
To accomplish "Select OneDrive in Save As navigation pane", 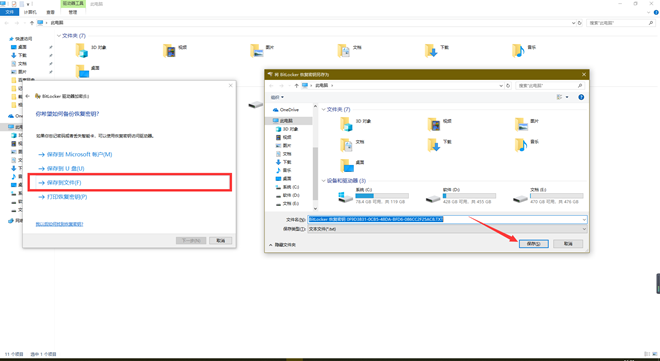I will (x=289, y=110).
